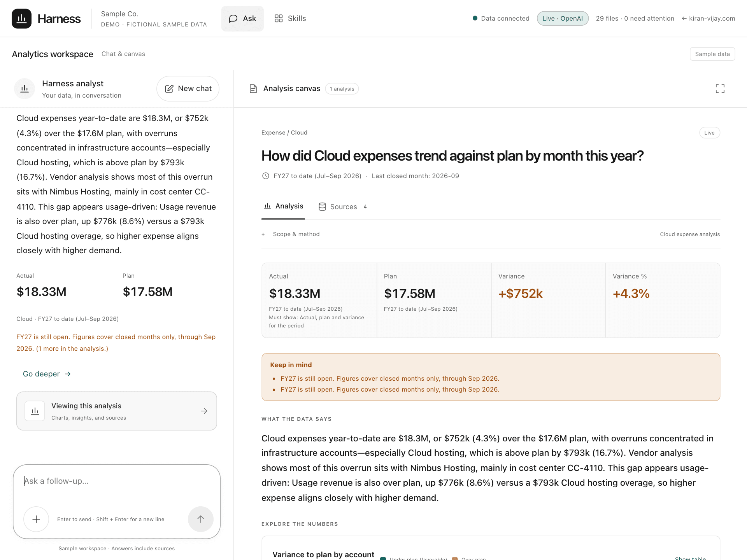Click the Variance +$752k value
Screen dimensions: 747x560
[521, 294]
